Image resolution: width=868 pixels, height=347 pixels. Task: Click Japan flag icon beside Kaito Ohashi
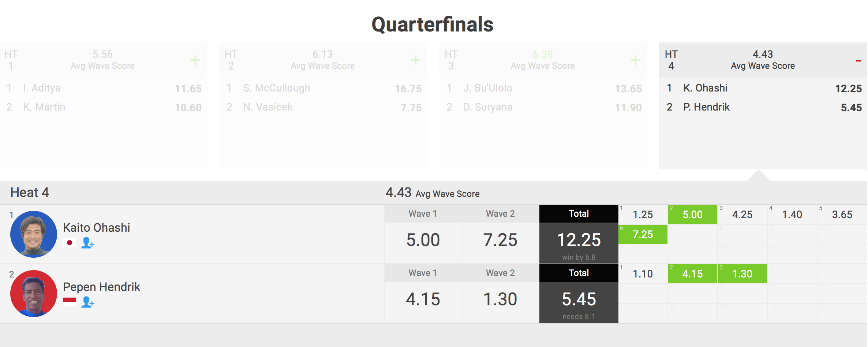[x=69, y=243]
